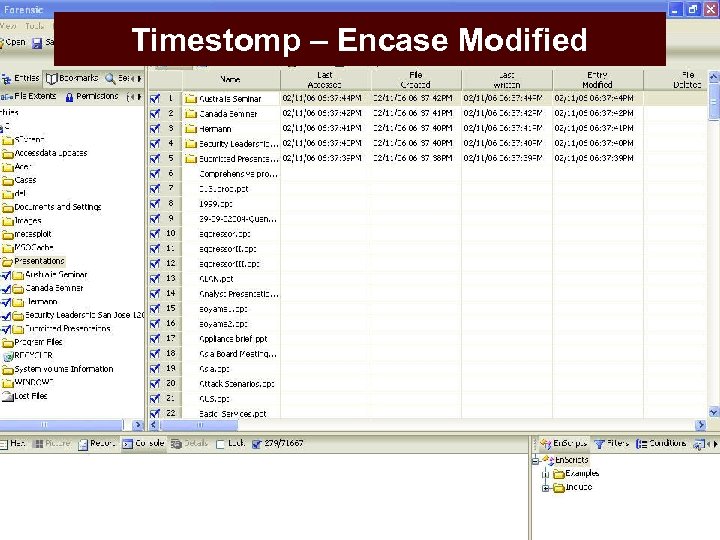Sort by Last Accessed column header
The width and height of the screenshot is (720, 540).
[x=325, y=79]
